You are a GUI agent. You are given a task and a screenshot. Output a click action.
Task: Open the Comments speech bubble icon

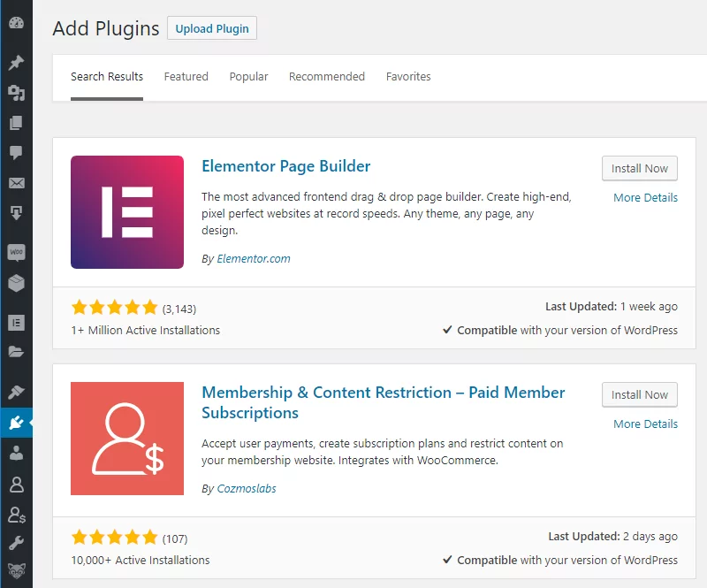pyautogui.click(x=16, y=153)
